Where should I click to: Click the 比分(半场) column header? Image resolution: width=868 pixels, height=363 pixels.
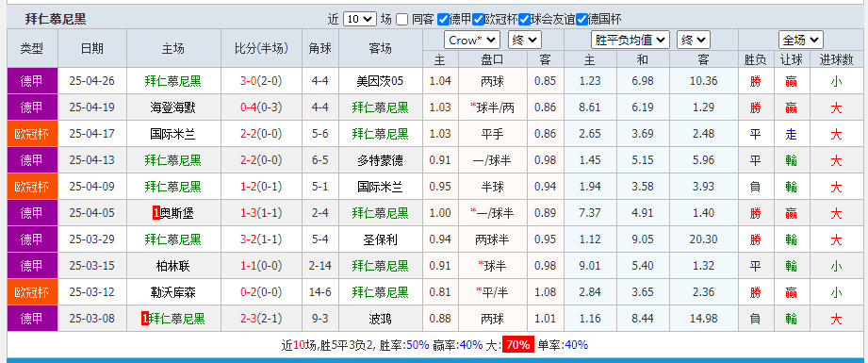pyautogui.click(x=261, y=49)
